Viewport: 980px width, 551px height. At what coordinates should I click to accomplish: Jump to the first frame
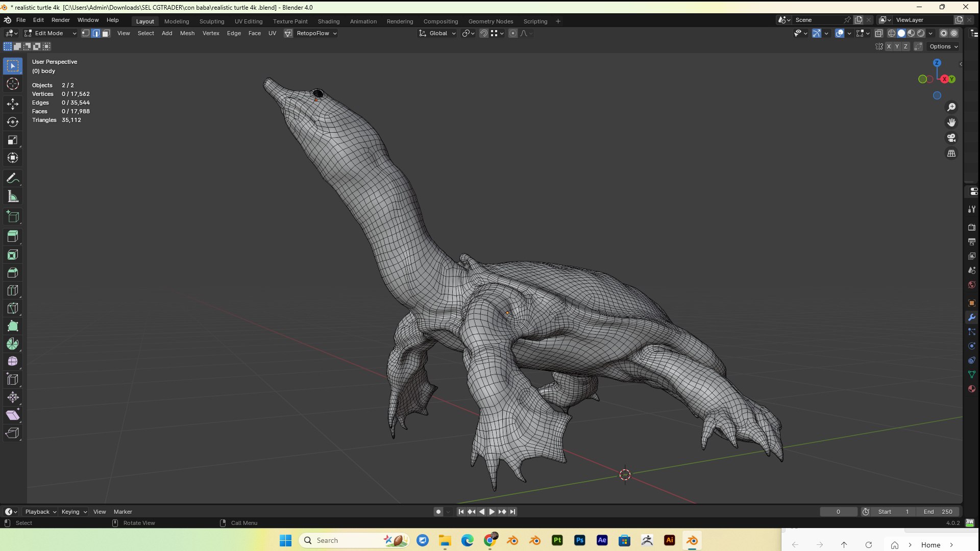pyautogui.click(x=461, y=512)
